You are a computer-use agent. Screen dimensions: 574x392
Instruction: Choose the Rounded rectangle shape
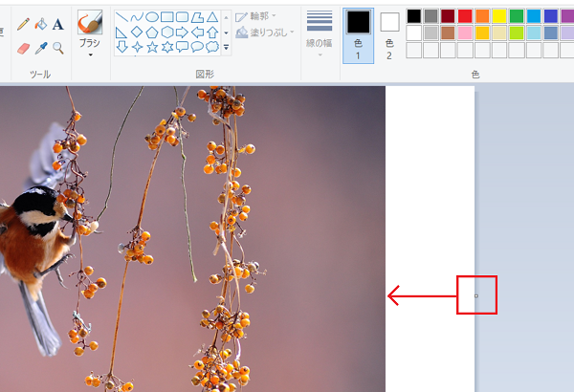(183, 17)
